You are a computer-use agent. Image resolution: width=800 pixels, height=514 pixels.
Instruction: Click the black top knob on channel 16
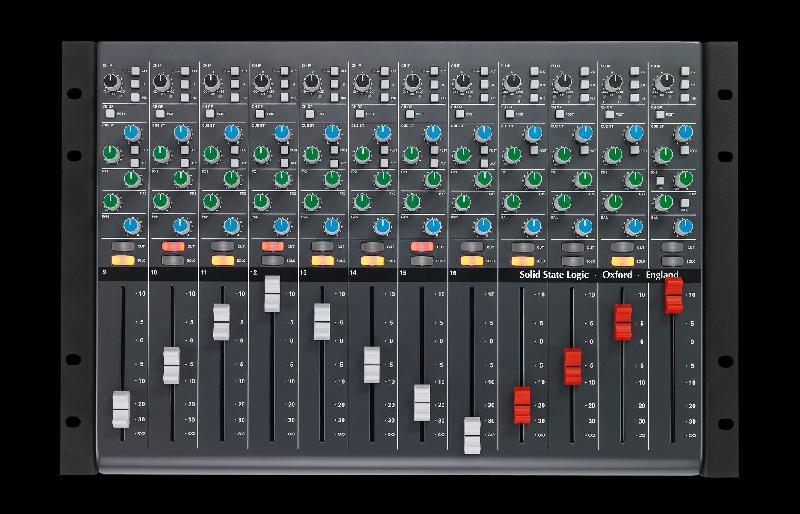[x=463, y=83]
